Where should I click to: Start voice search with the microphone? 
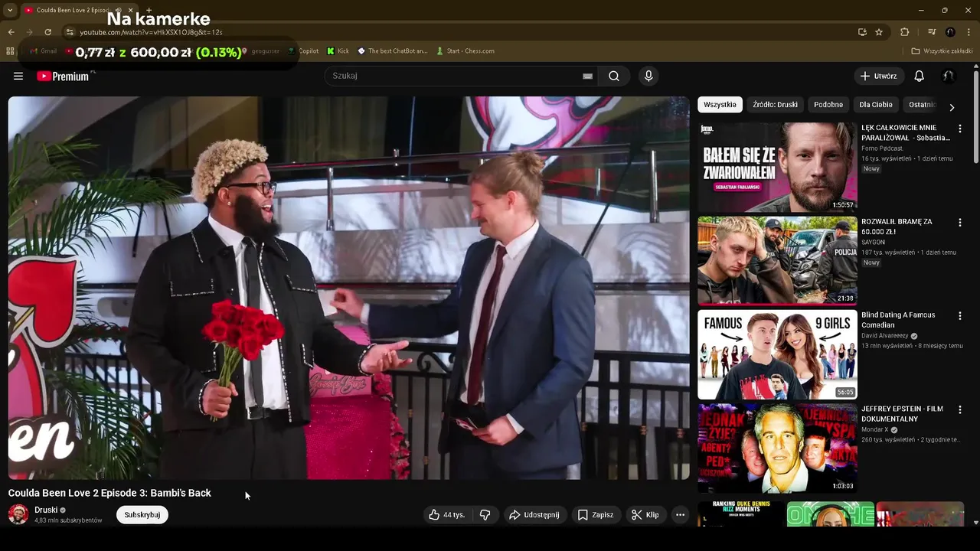tap(648, 76)
